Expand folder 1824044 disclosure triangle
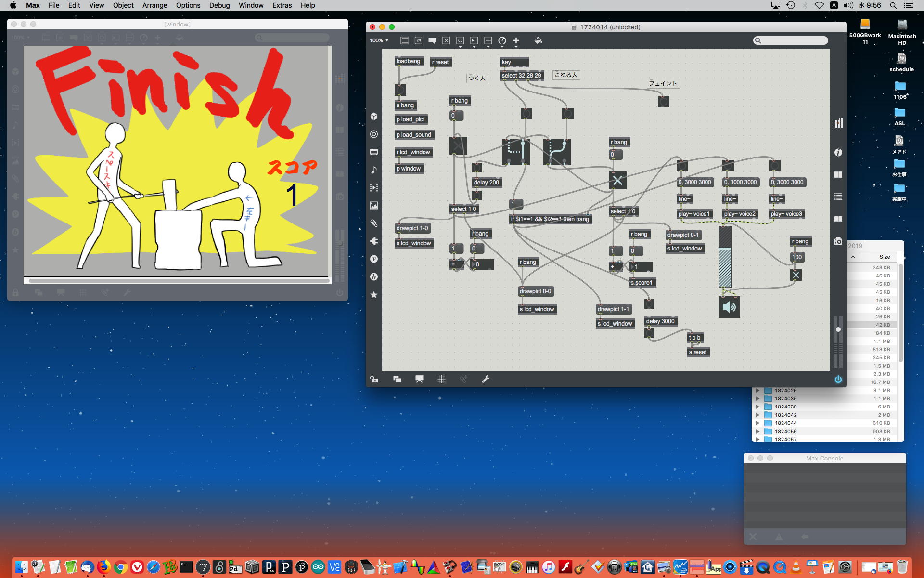 [x=758, y=423]
